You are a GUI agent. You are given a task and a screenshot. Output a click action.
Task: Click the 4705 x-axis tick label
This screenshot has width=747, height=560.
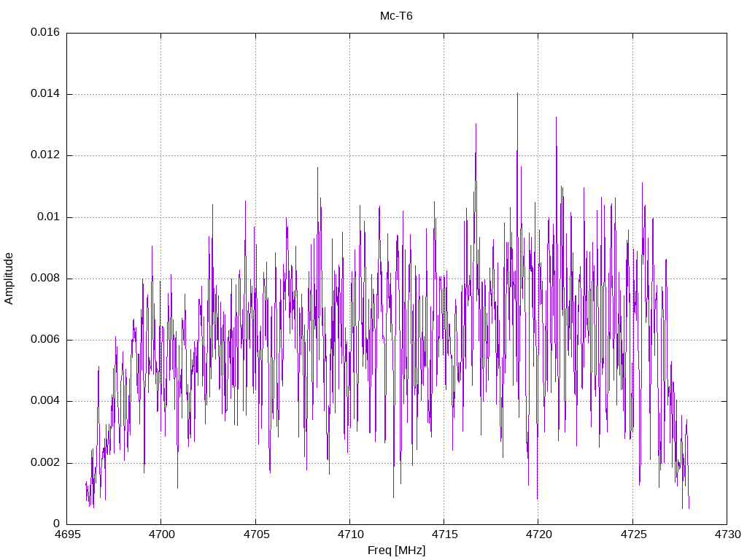click(255, 534)
